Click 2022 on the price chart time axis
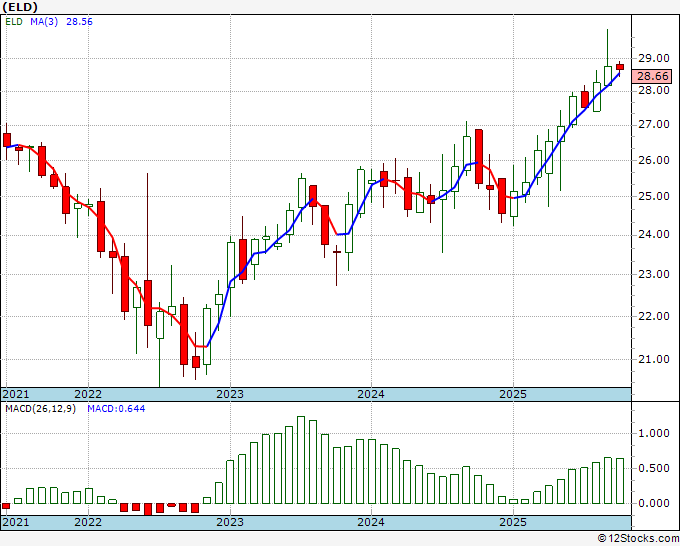 click(x=88, y=394)
